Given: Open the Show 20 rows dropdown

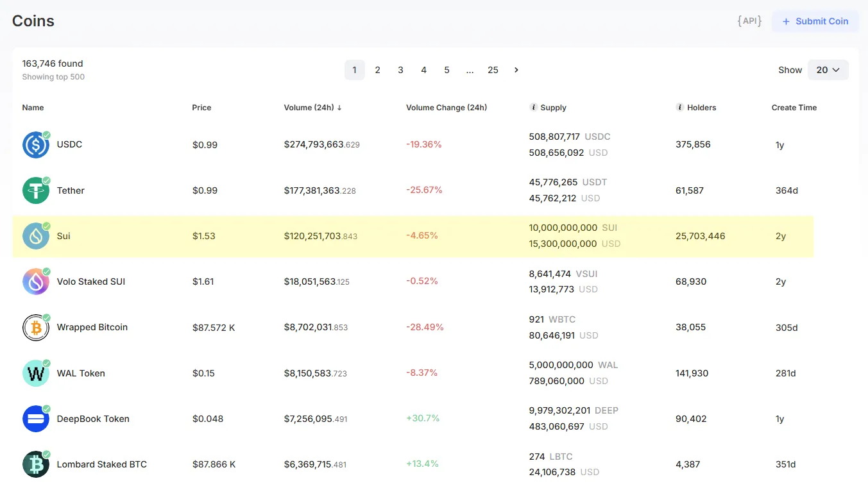Looking at the screenshot, I should click(x=828, y=70).
